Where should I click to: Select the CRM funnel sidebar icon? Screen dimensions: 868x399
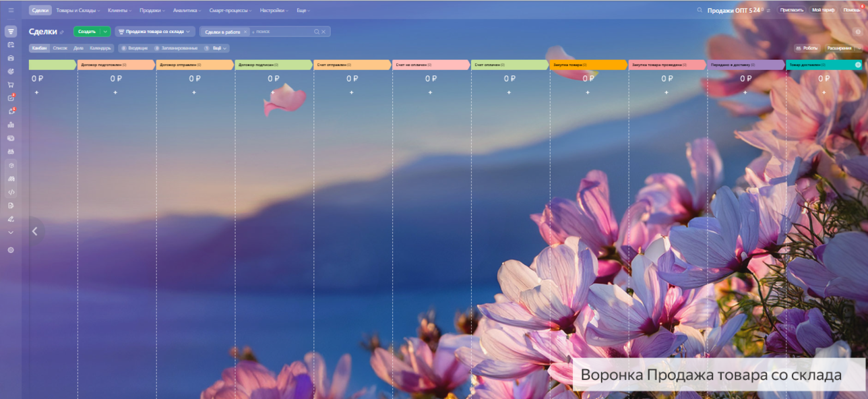pos(11,32)
